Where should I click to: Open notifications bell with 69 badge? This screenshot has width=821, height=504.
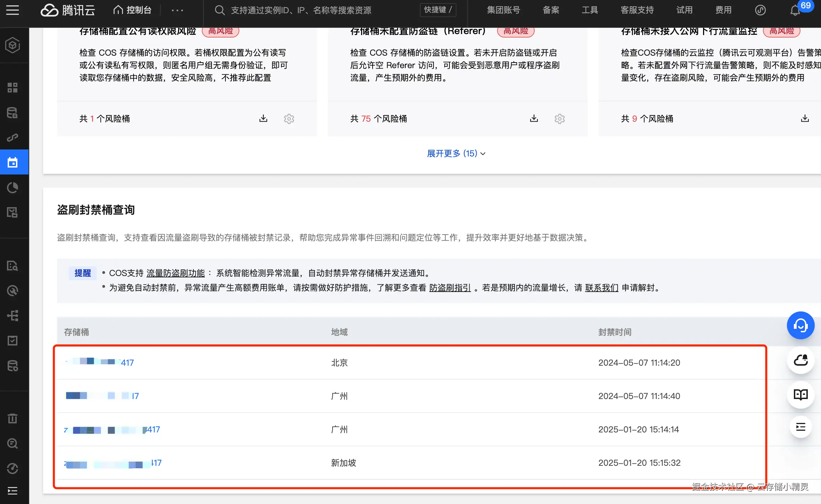tap(795, 11)
